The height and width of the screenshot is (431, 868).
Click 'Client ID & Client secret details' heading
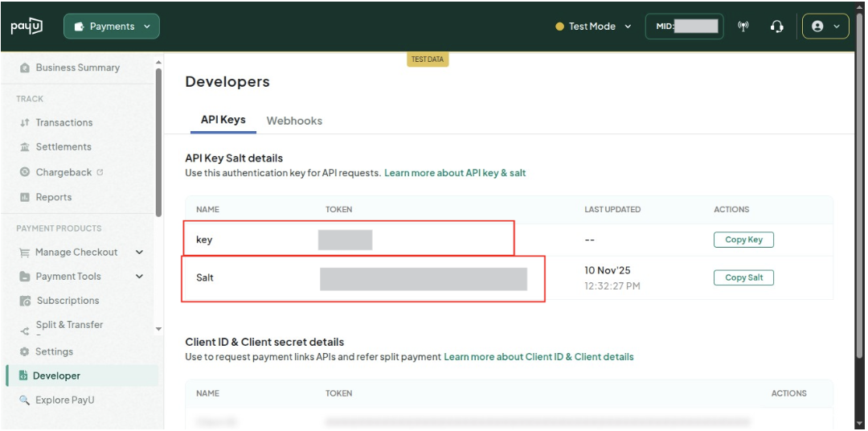(x=264, y=342)
